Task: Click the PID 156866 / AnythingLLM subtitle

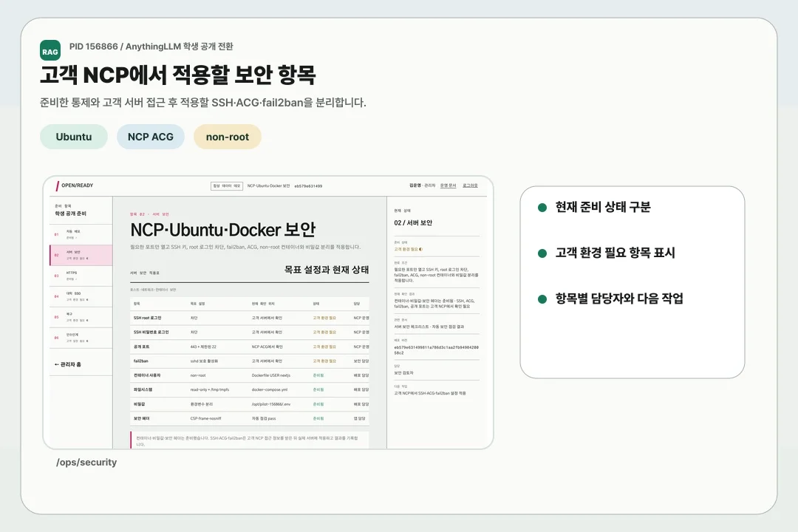Action: [151, 47]
